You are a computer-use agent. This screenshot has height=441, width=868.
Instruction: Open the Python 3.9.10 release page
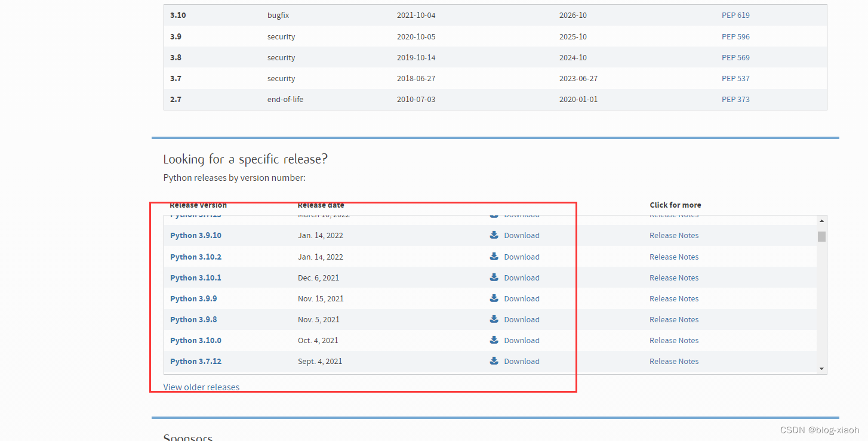(x=196, y=236)
